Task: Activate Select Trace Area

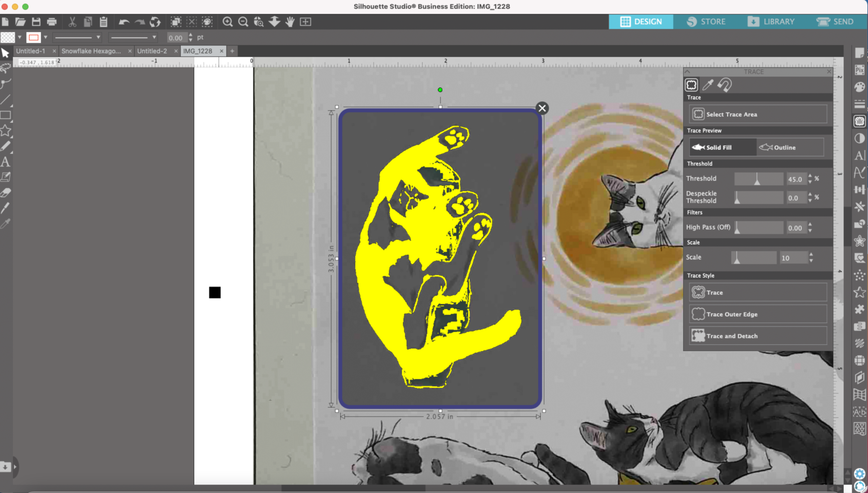Action: [758, 114]
